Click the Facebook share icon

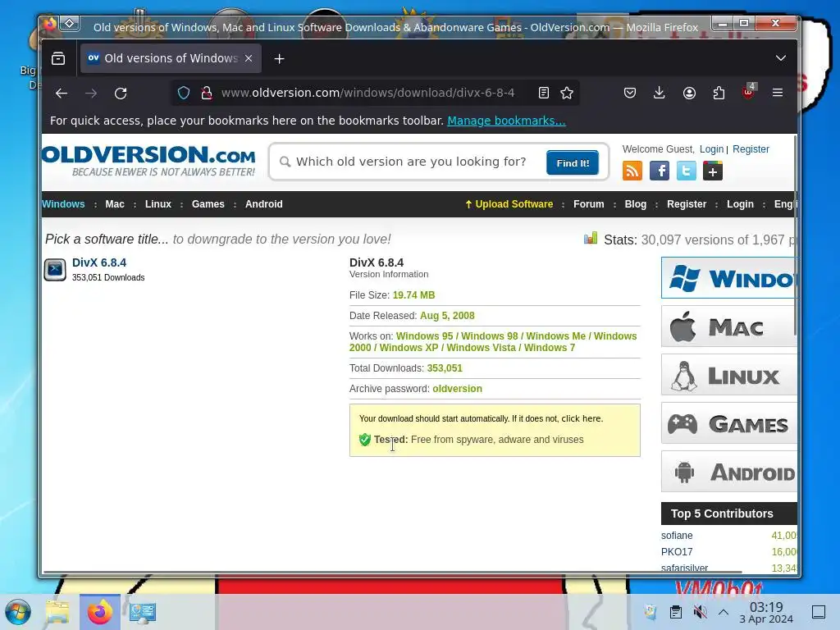[x=660, y=171]
